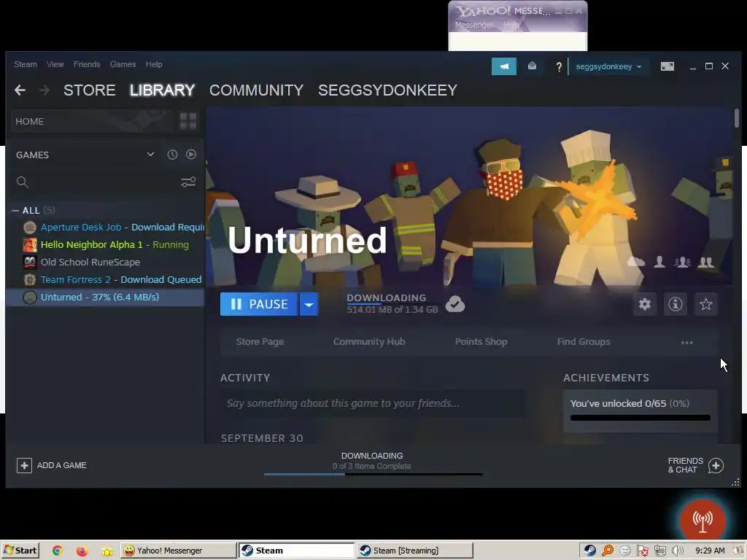Show ready-to-play games only icon
Viewport: 747px width, 560px height.
coord(191,155)
